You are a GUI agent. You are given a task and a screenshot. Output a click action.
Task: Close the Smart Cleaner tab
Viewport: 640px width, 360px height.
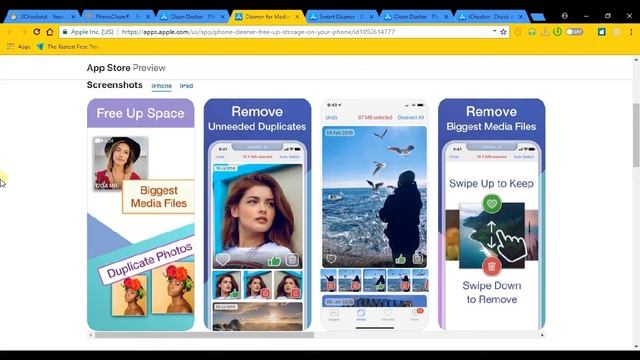pyautogui.click(x=372, y=17)
